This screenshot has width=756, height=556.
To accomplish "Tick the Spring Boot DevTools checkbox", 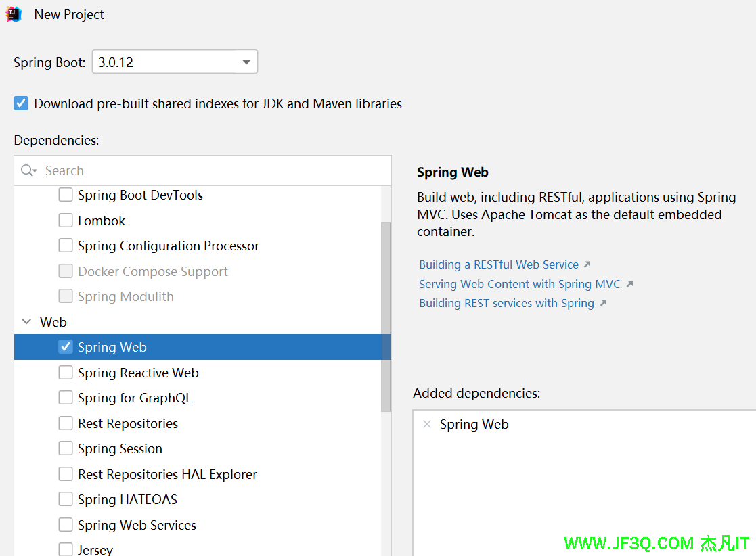I will (66, 195).
